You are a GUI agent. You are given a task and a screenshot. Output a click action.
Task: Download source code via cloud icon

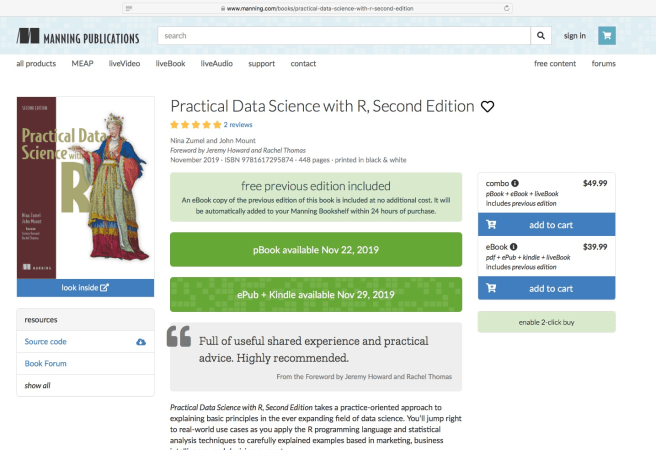[x=140, y=342]
